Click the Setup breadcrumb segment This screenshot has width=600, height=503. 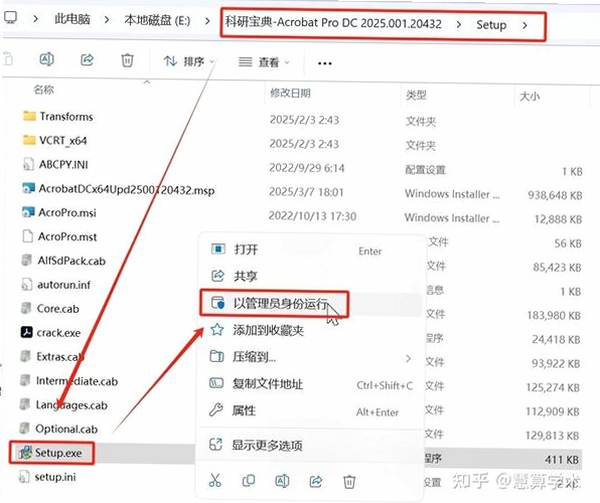point(491,25)
